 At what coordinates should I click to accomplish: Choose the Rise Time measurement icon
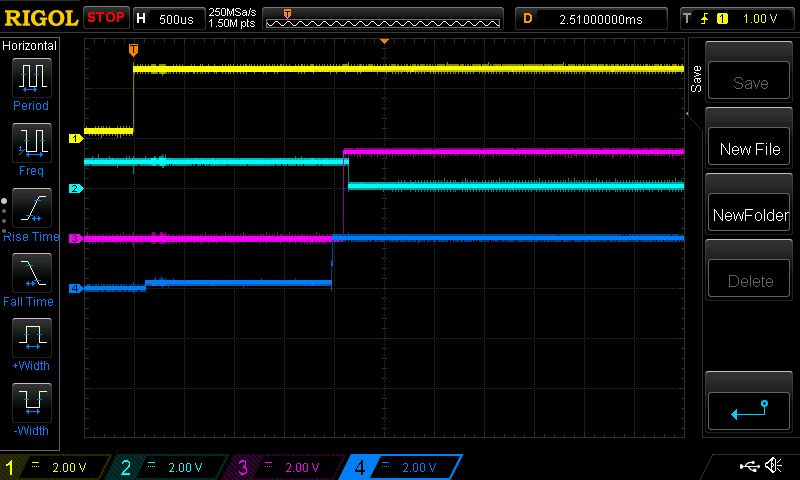31,208
